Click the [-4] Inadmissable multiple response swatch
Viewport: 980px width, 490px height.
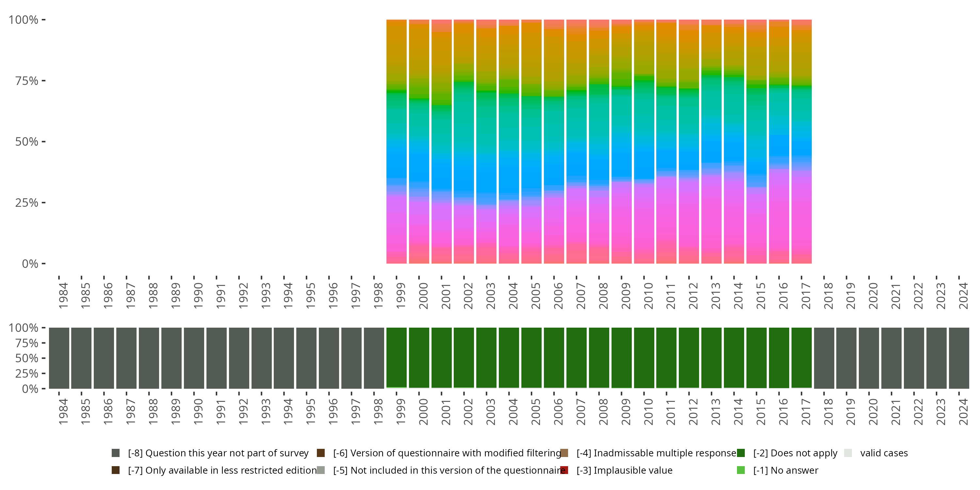[564, 453]
